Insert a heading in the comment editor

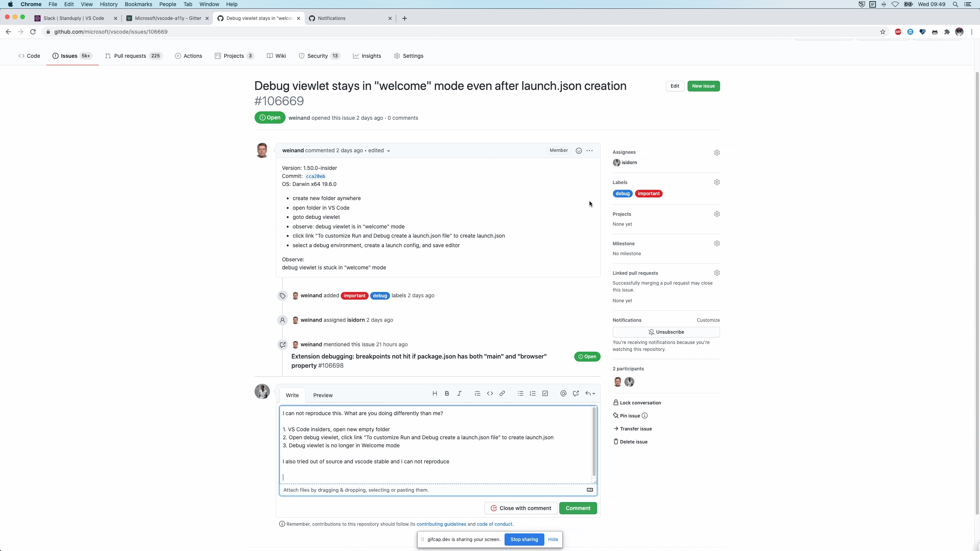[x=435, y=394]
